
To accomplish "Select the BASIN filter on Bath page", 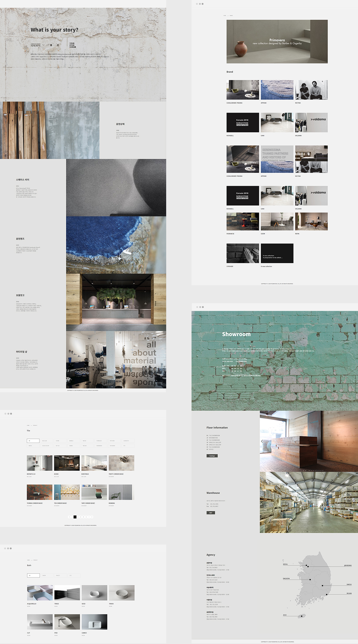I will (47, 575).
